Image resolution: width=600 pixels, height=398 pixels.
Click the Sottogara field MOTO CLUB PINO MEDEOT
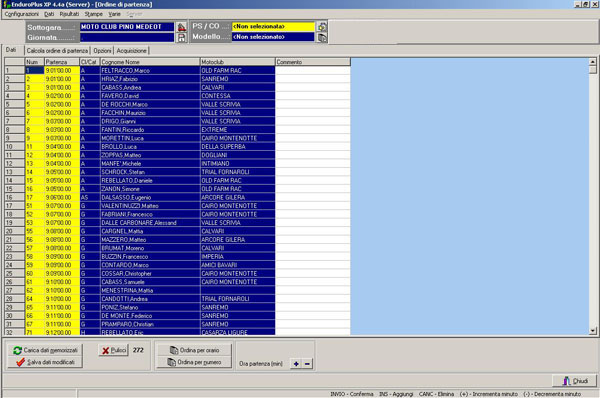(x=127, y=27)
